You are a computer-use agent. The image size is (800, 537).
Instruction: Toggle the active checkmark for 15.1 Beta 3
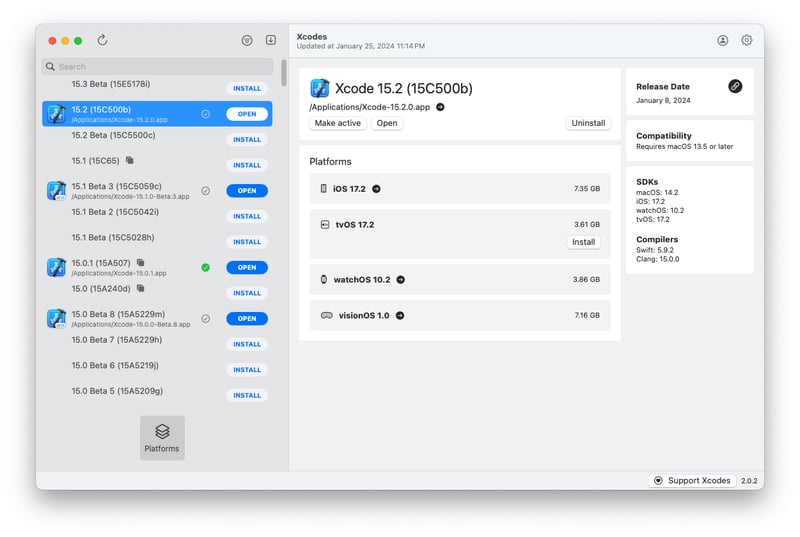pos(205,191)
